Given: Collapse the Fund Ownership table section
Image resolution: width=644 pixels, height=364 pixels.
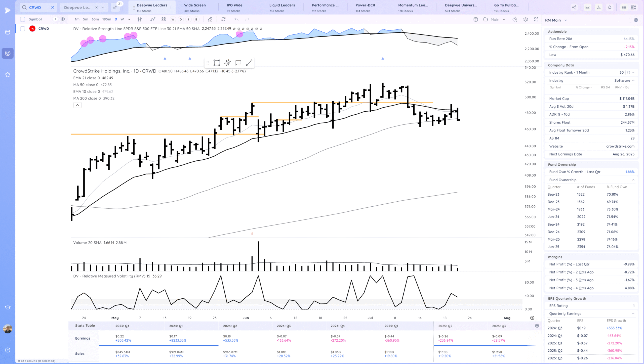Looking at the screenshot, I should coord(633,180).
